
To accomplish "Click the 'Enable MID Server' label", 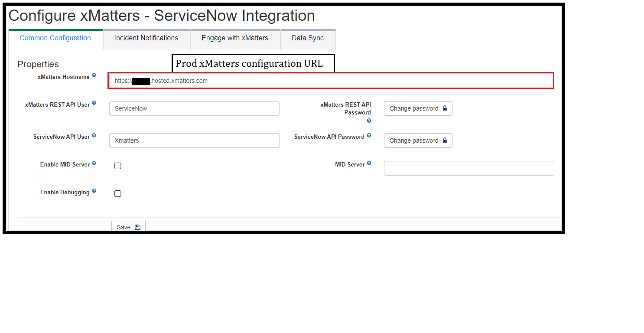I will coord(65,164).
